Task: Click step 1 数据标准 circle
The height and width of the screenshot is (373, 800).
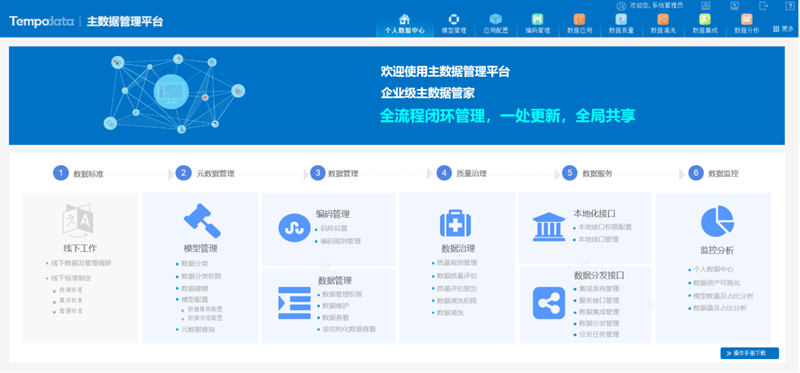Action: point(61,173)
